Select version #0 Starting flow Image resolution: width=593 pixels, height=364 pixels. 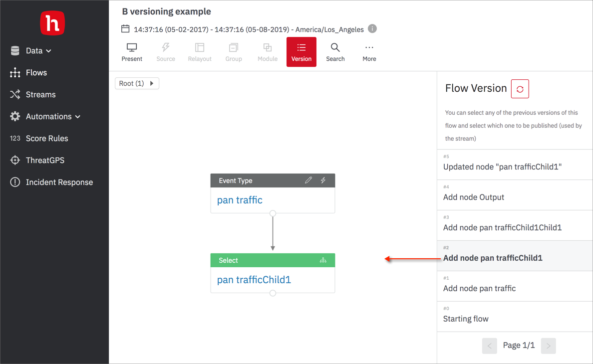pyautogui.click(x=515, y=317)
